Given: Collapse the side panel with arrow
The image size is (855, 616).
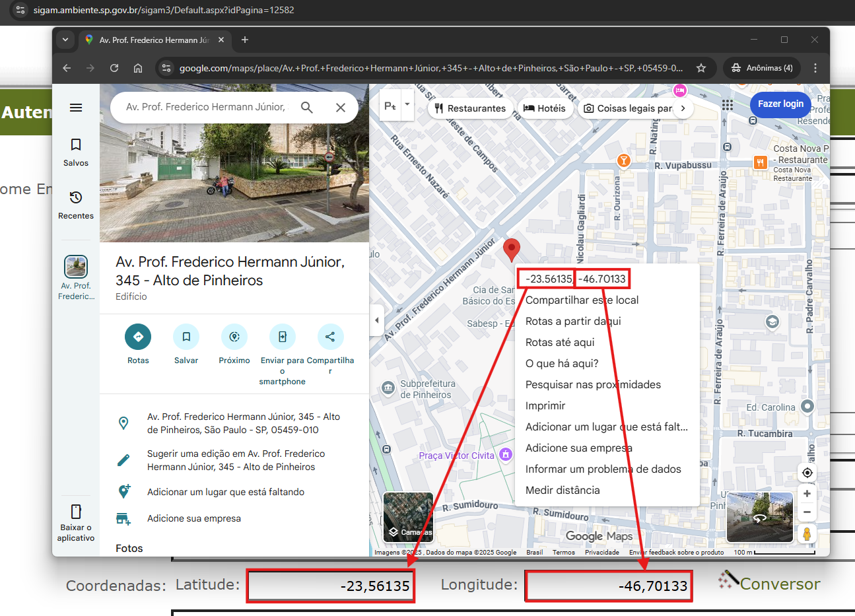Looking at the screenshot, I should [x=376, y=320].
